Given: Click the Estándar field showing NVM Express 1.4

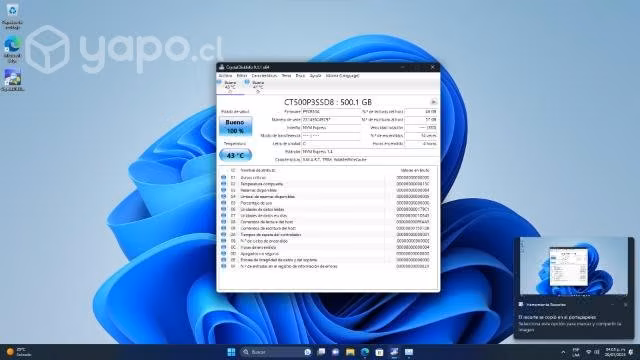Looking at the screenshot, I should (369, 152).
